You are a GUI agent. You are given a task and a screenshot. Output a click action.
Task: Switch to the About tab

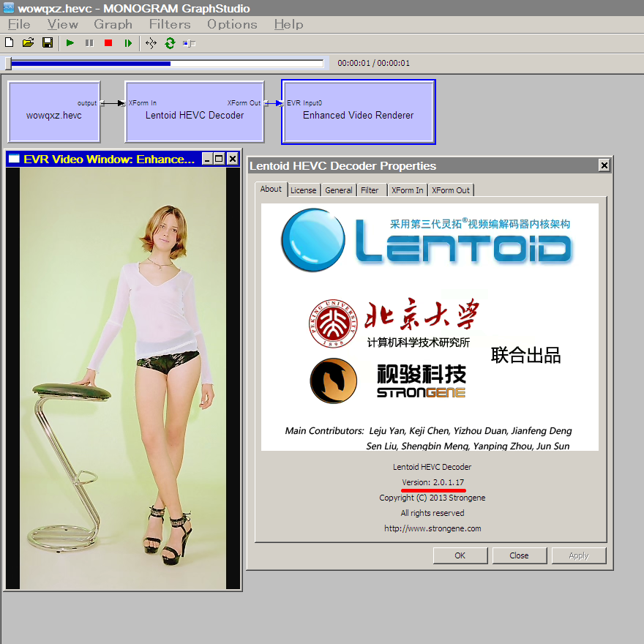271,189
